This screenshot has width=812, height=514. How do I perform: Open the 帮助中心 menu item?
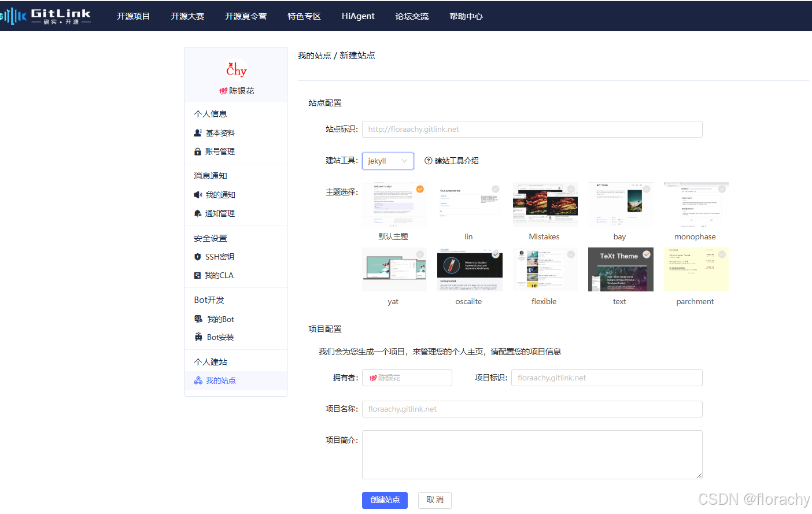point(466,16)
